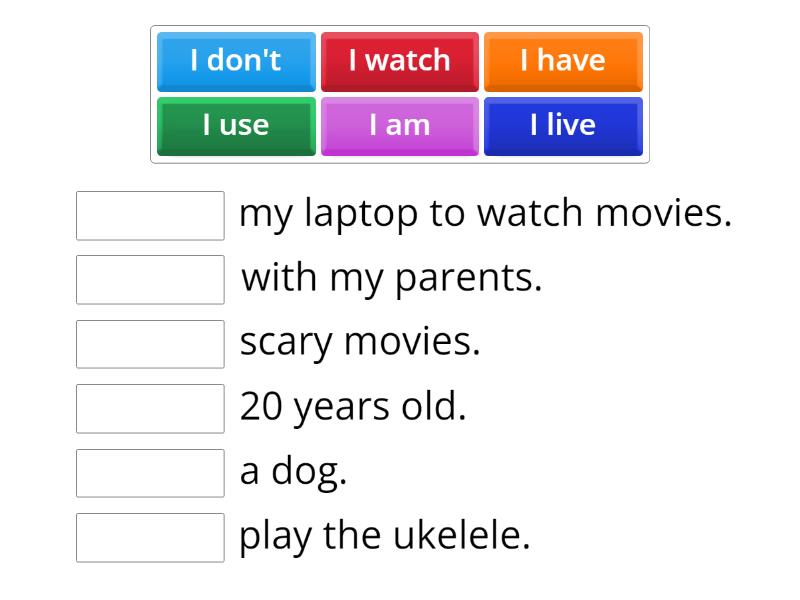The width and height of the screenshot is (800, 600).
Task: Click the blank before "scary movies."
Action: click(149, 345)
